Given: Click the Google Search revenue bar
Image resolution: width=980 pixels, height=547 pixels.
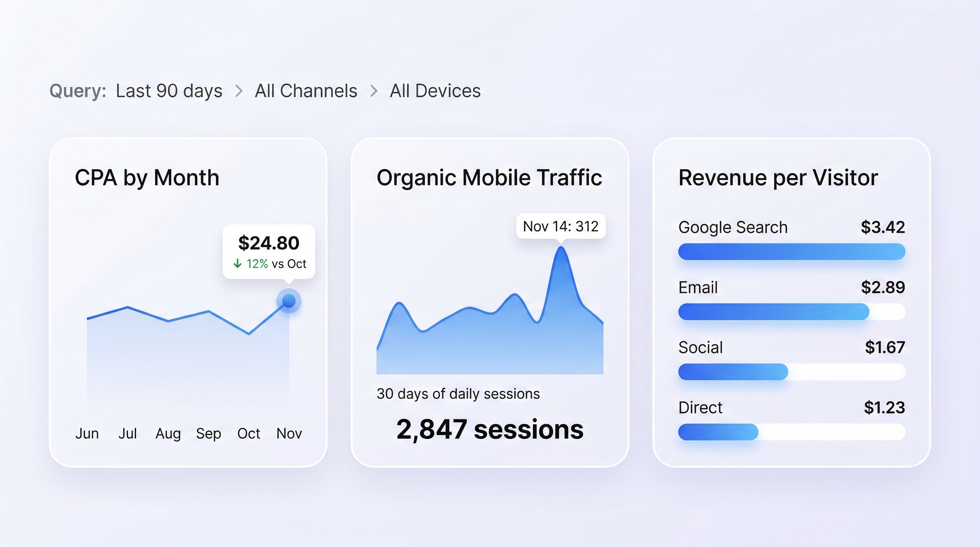Looking at the screenshot, I should click(x=792, y=251).
